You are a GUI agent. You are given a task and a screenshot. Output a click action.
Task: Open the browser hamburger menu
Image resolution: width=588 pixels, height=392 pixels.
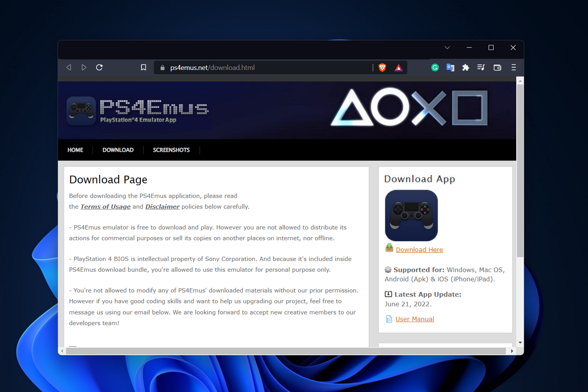[x=514, y=67]
